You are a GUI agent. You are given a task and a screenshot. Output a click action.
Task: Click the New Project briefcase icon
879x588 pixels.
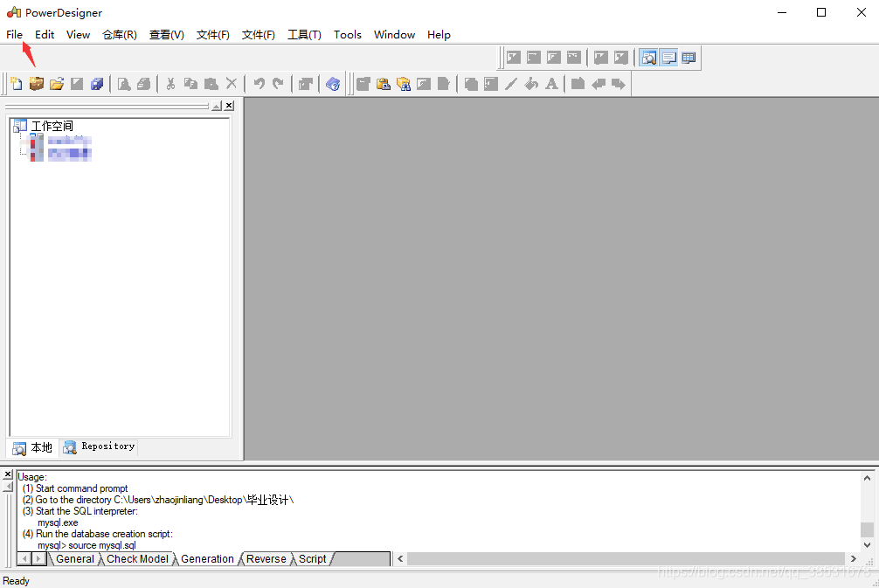pos(37,84)
